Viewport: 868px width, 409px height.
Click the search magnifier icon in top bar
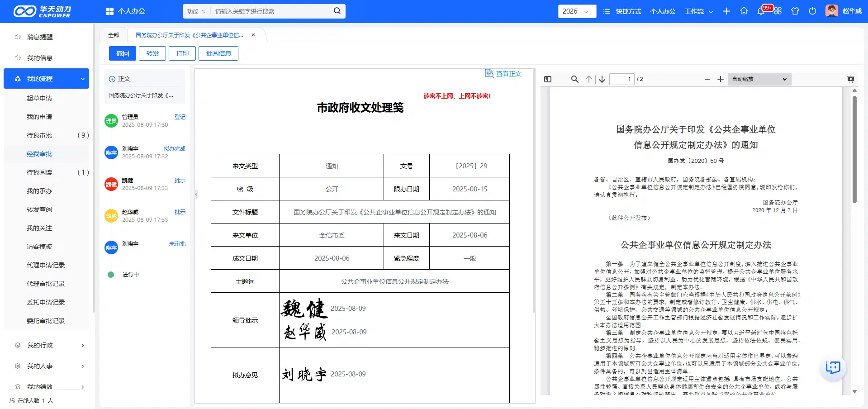pos(337,11)
